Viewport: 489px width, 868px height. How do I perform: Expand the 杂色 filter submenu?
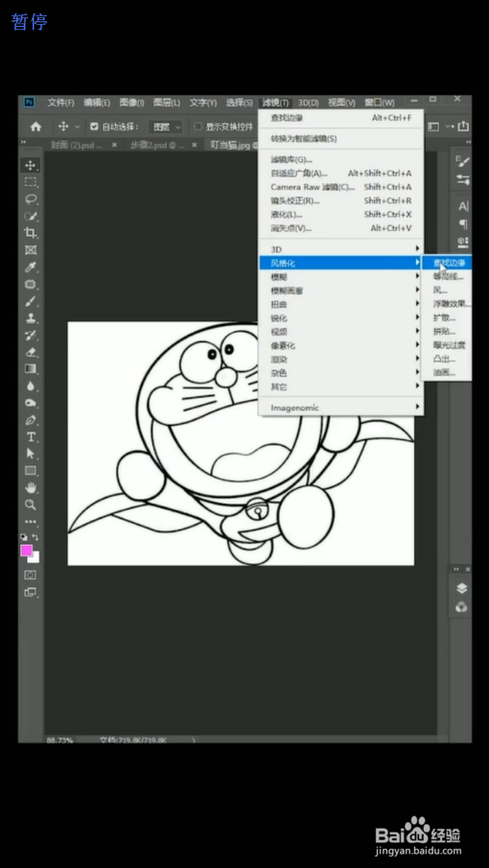click(x=341, y=373)
